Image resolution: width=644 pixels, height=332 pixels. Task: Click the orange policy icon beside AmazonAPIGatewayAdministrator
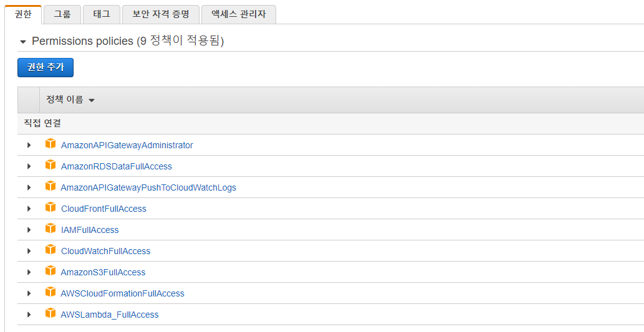50,144
